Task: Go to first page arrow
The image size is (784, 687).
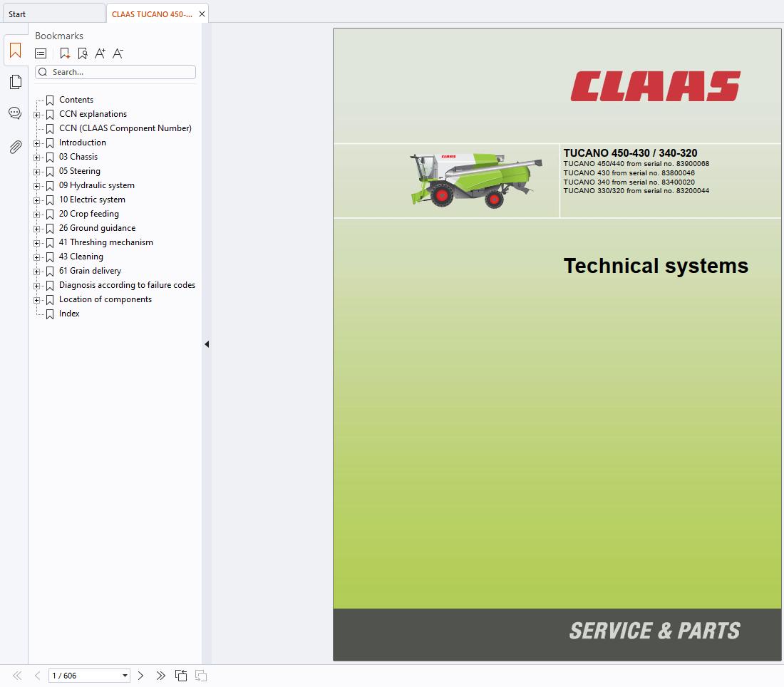Action: click(x=17, y=676)
